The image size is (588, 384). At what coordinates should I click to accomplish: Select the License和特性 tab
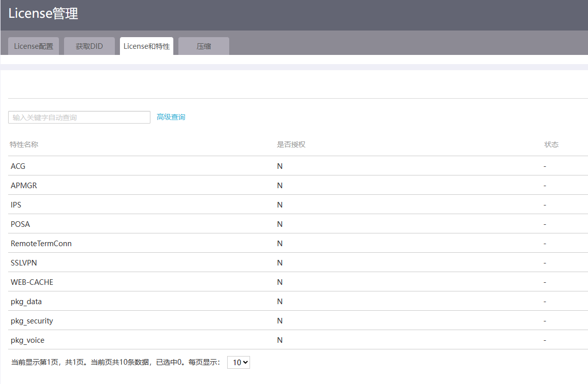point(146,46)
